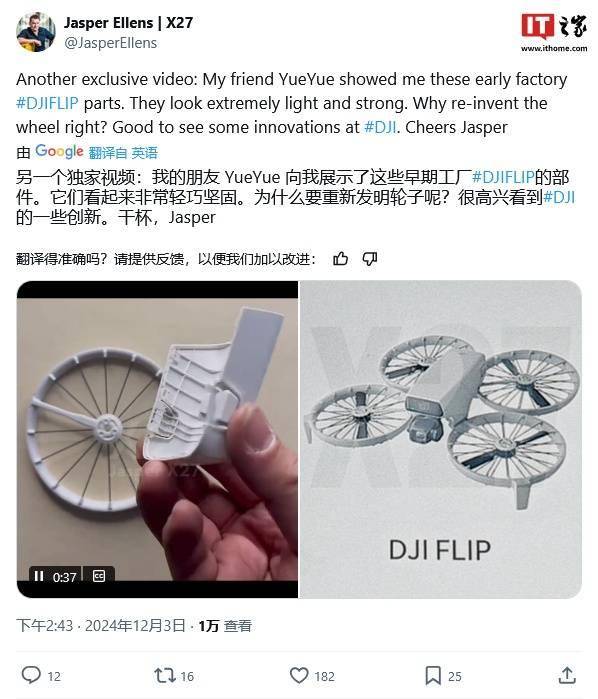Open the IT之家 ithome.com logo

coord(554,32)
